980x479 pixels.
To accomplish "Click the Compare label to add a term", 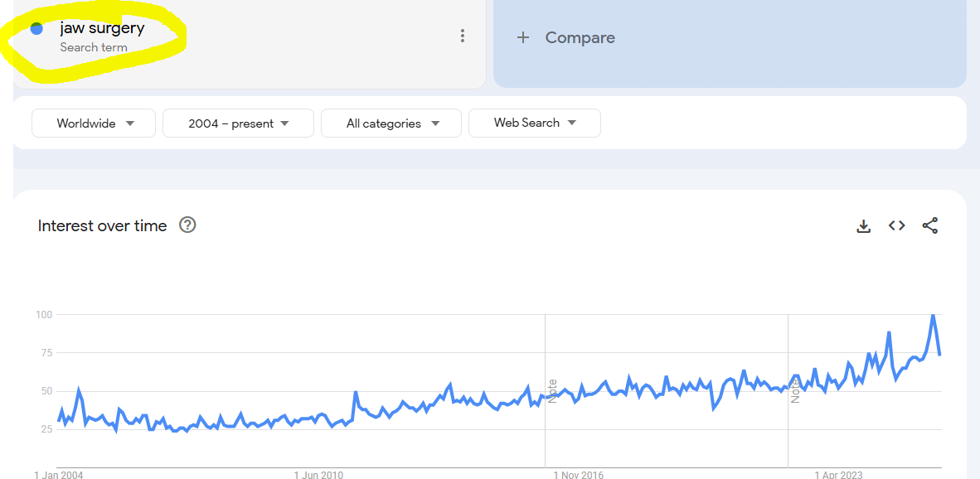I will (x=580, y=37).
